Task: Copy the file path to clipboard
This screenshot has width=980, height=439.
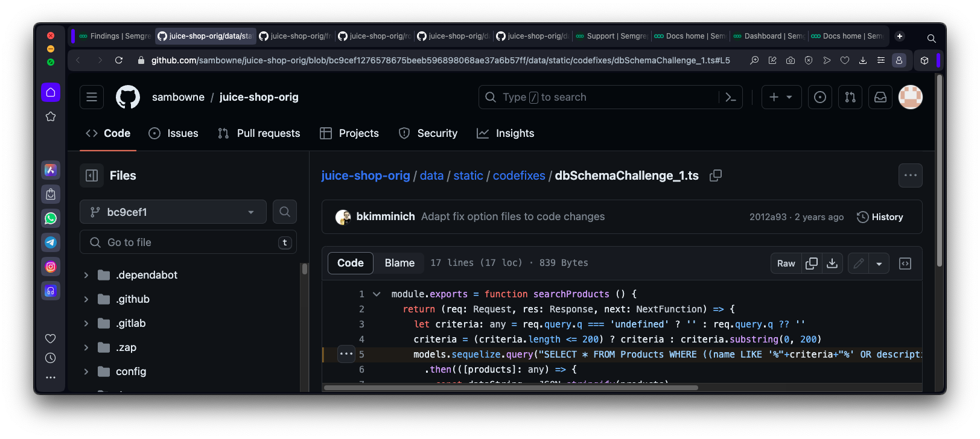Action: 716,175
